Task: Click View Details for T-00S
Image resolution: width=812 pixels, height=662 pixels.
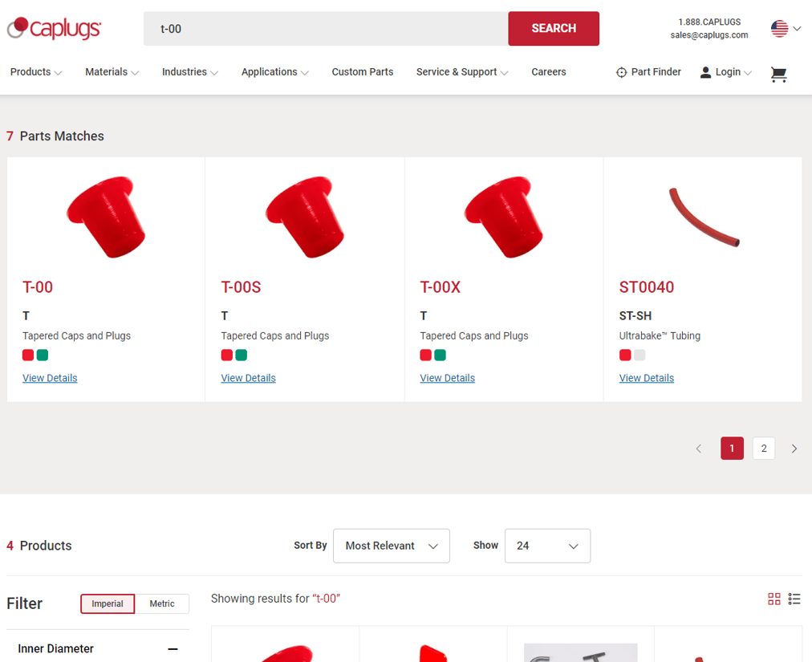Action: pyautogui.click(x=248, y=378)
